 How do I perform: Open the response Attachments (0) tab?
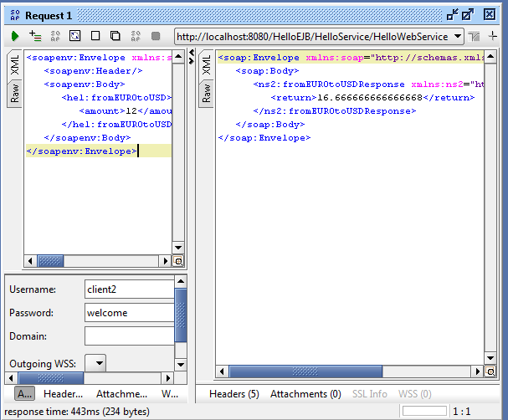(305, 394)
